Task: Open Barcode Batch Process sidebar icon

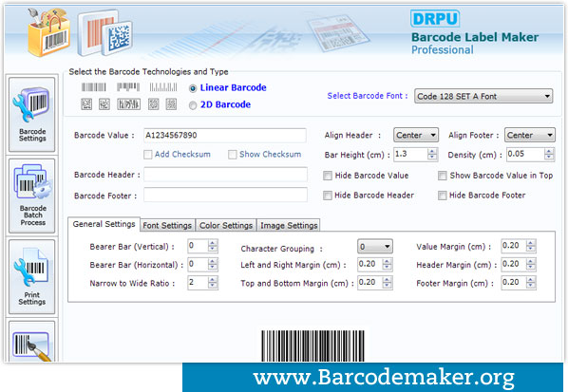Action: point(32,196)
